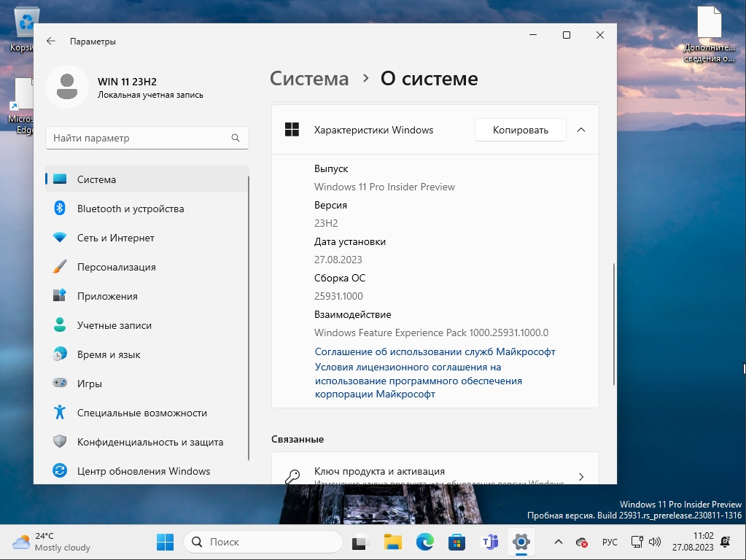Click the sidebar navigation scrollbar
The width and height of the screenshot is (746, 560).
click(x=249, y=318)
